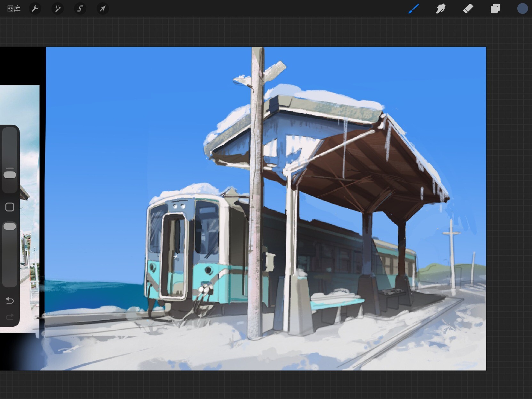Screen dimensions: 532x399
Task: Activate the Selection S-shaped tool
Action: click(x=80, y=9)
